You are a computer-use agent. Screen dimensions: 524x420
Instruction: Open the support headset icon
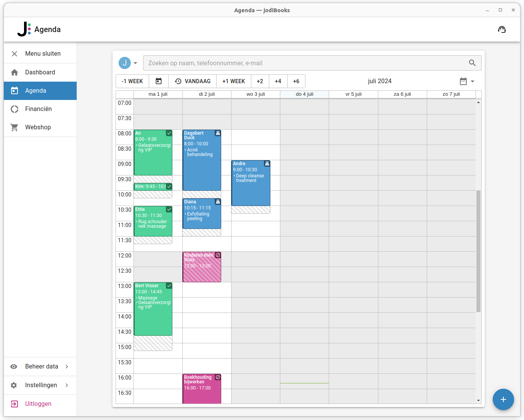pyautogui.click(x=502, y=29)
